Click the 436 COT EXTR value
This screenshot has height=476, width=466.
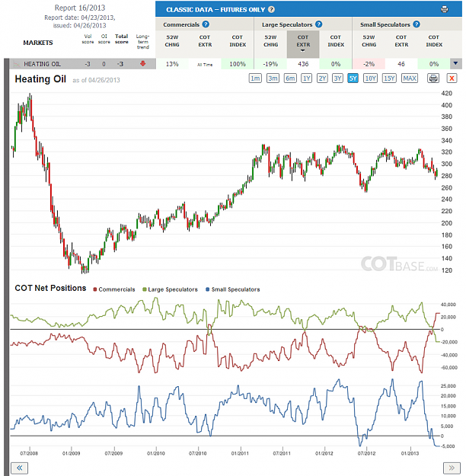(x=303, y=64)
